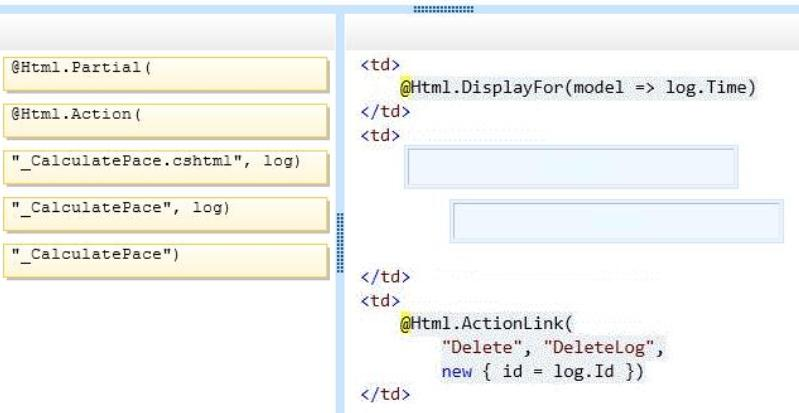This screenshot has width=799, height=413.
Task: Click the first empty answer box
Action: pos(571,167)
